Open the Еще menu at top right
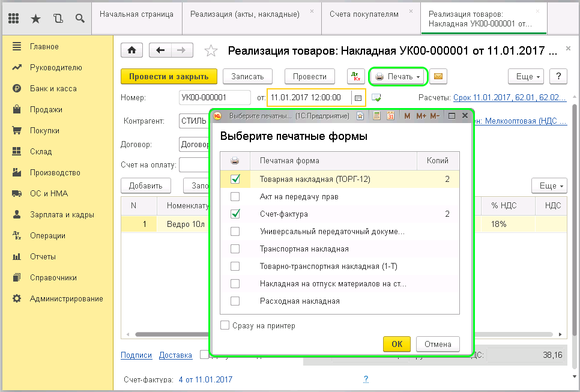Screen dimensions: 580x392 pyautogui.click(x=525, y=76)
